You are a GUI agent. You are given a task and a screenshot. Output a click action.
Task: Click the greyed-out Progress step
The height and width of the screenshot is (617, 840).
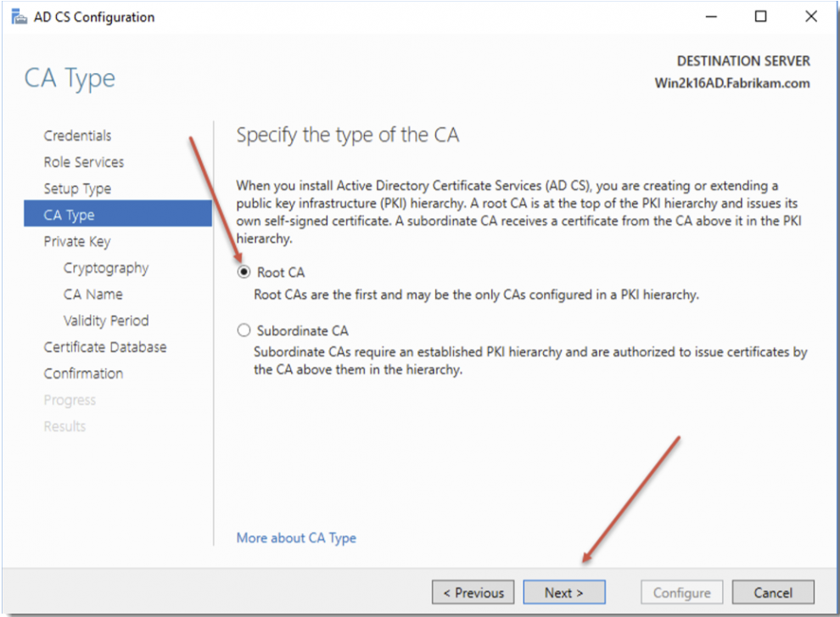point(70,400)
